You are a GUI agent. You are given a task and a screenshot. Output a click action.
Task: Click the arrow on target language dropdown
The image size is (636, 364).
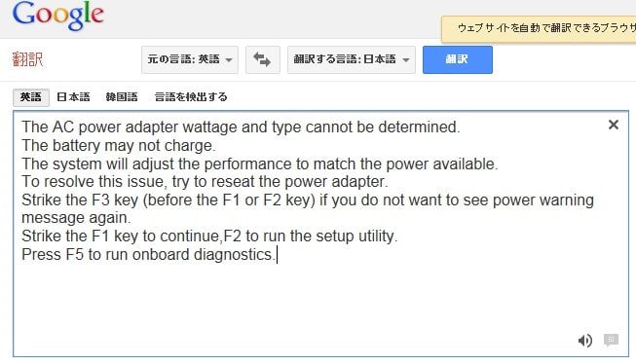pyautogui.click(x=405, y=60)
